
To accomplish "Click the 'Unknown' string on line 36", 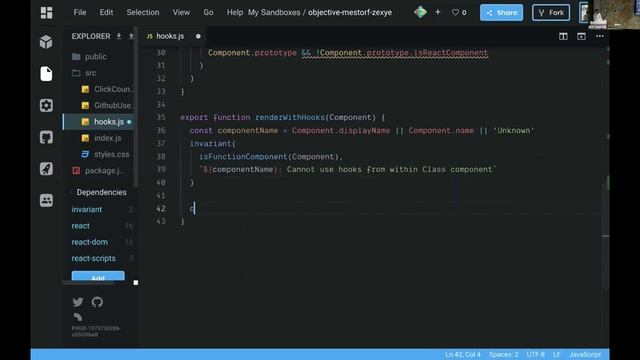I will point(513,131).
